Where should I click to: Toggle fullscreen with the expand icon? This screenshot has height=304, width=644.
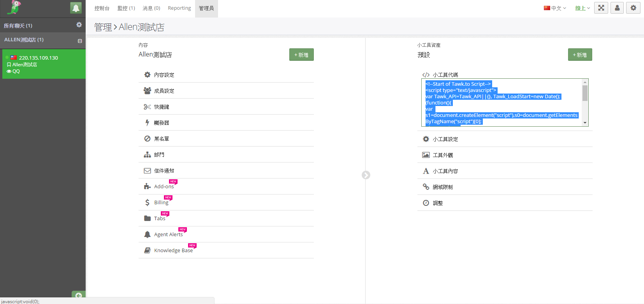click(x=601, y=8)
